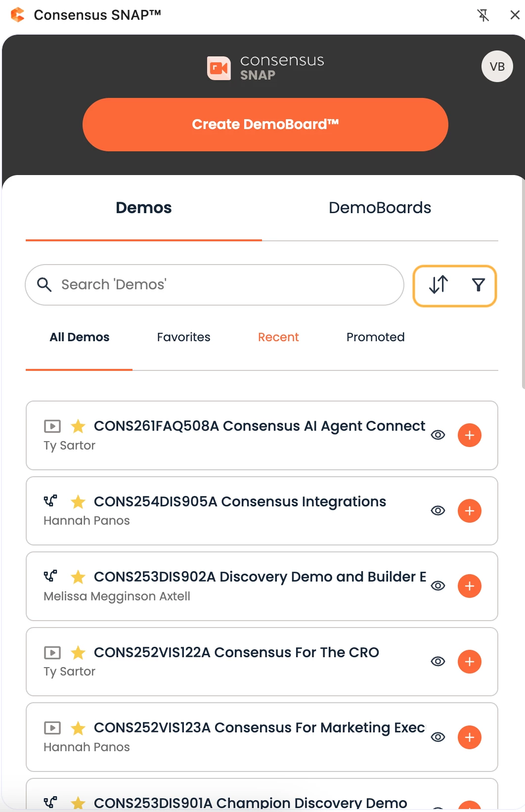Viewport: 525px width, 812px height.
Task: Open the Recent demos tab
Action: (x=278, y=337)
